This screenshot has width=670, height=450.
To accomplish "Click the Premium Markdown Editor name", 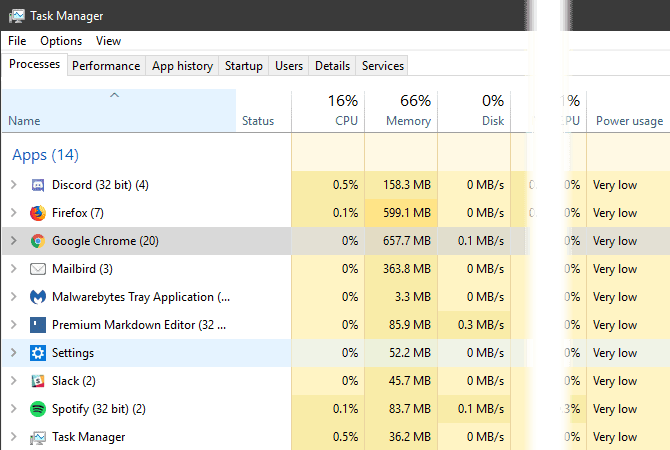I will [x=139, y=325].
